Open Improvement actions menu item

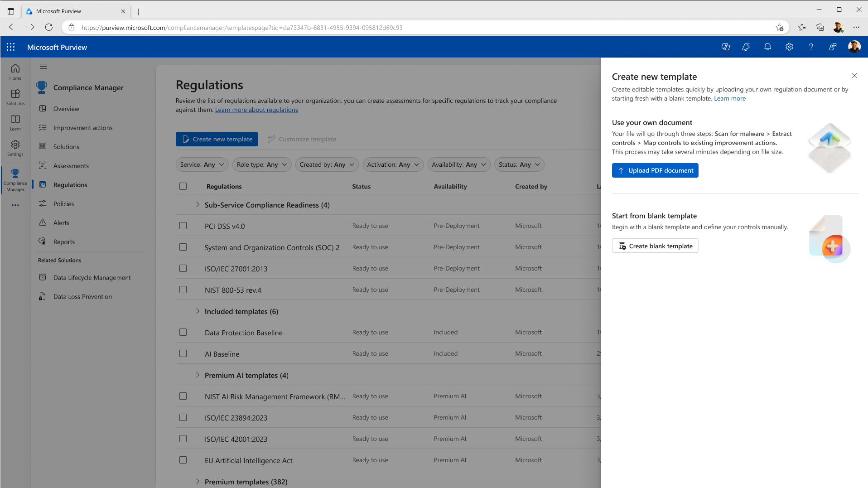[x=83, y=128]
